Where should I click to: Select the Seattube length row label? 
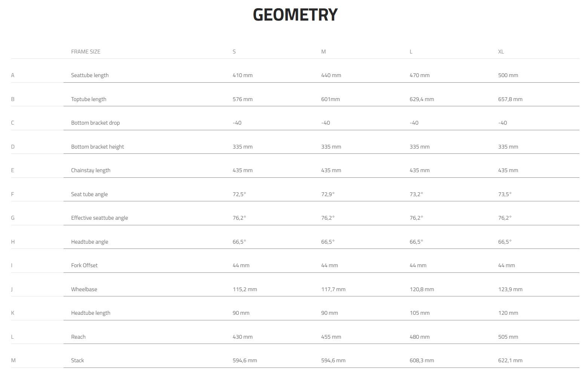click(x=90, y=75)
